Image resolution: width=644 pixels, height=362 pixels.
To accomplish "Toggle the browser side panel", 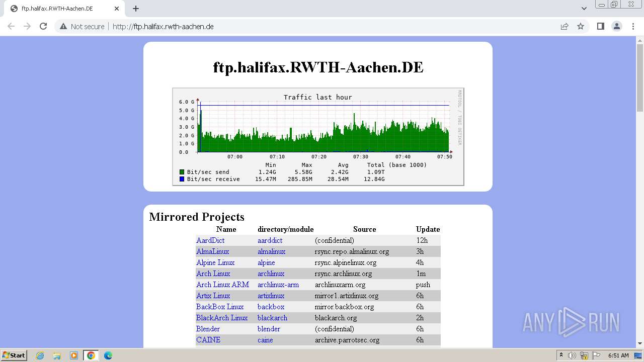I will click(600, 26).
